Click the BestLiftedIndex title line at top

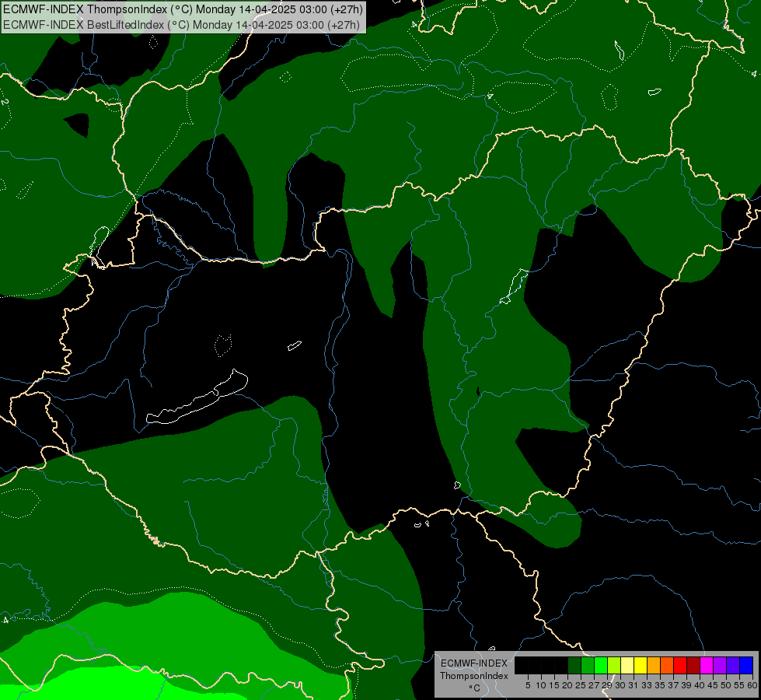point(182,25)
